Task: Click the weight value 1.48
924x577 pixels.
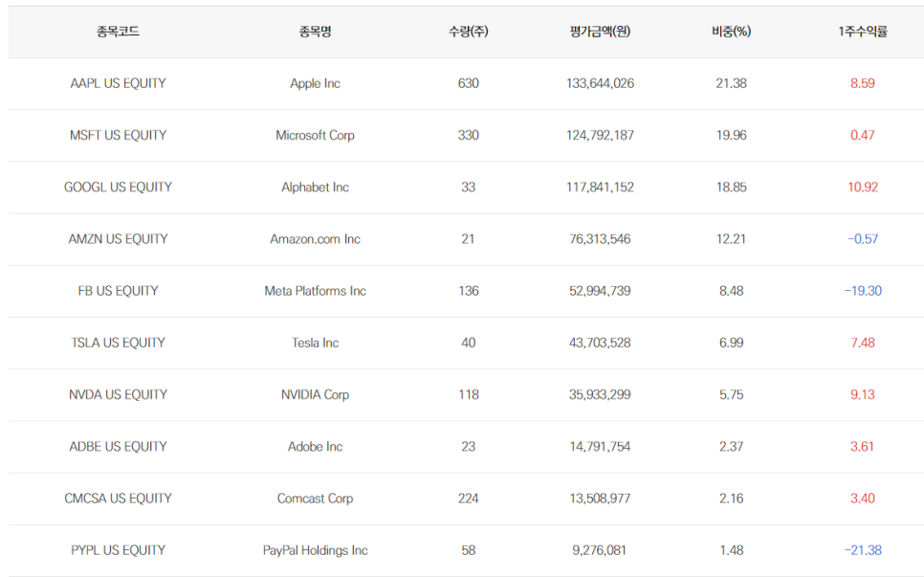Action: tap(732, 550)
